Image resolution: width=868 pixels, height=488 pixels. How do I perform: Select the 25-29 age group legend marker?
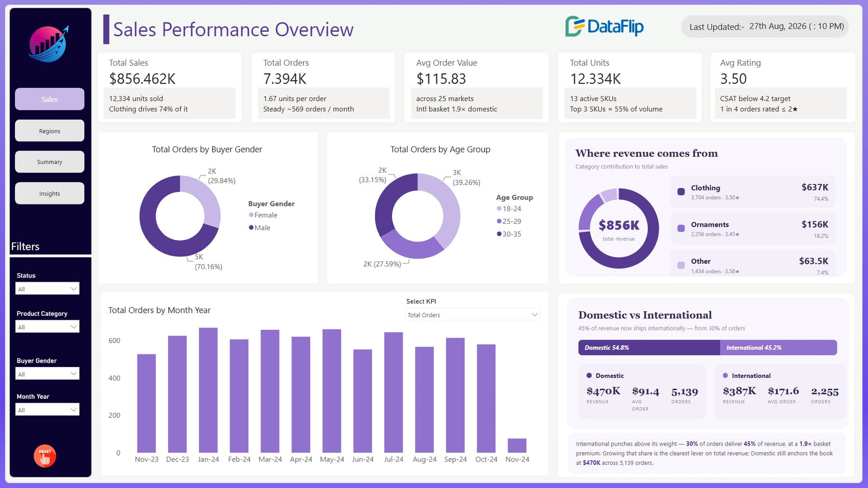click(499, 221)
